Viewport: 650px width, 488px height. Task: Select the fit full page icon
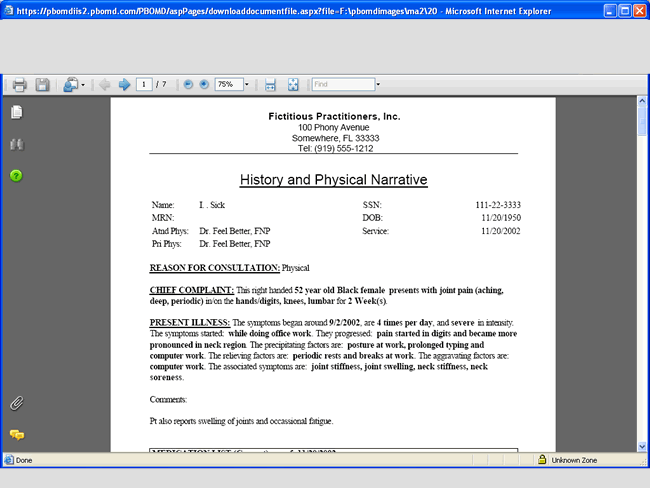pyautogui.click(x=293, y=85)
